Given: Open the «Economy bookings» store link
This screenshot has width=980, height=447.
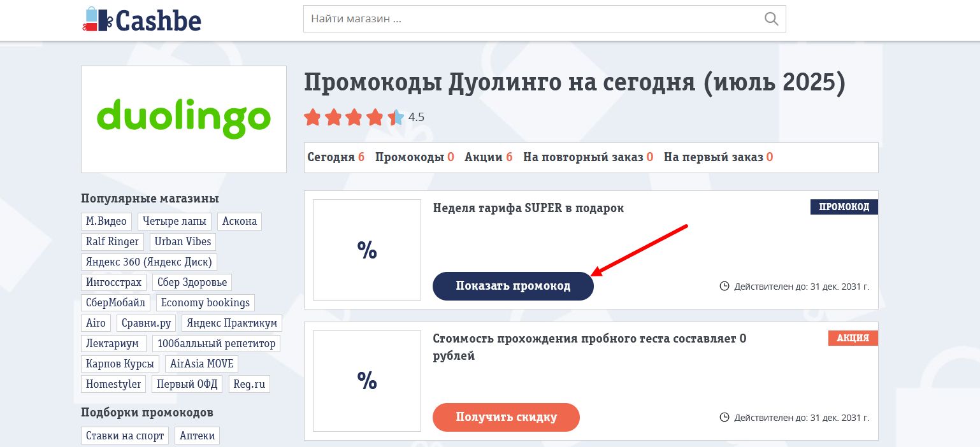Looking at the screenshot, I should click(x=205, y=303).
